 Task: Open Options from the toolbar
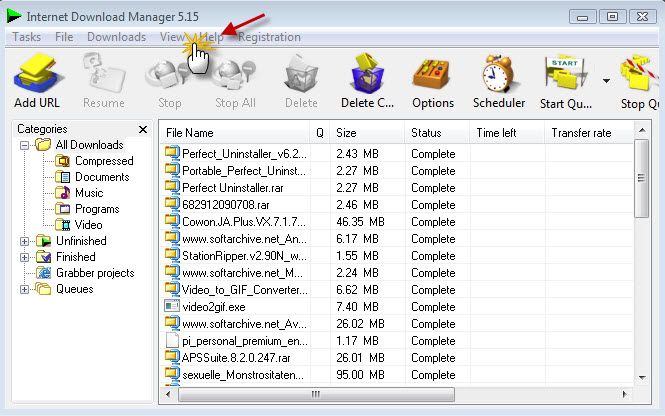[x=433, y=73]
